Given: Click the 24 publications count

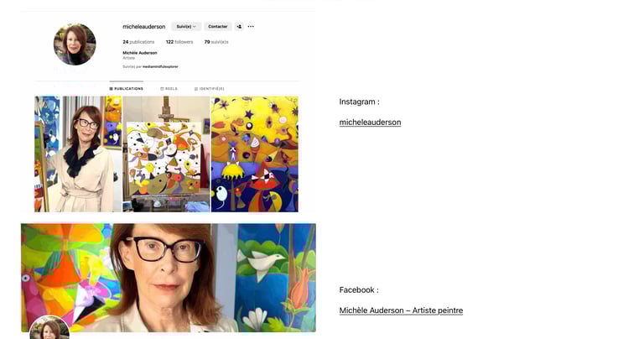Looking at the screenshot, I should pyautogui.click(x=138, y=42).
